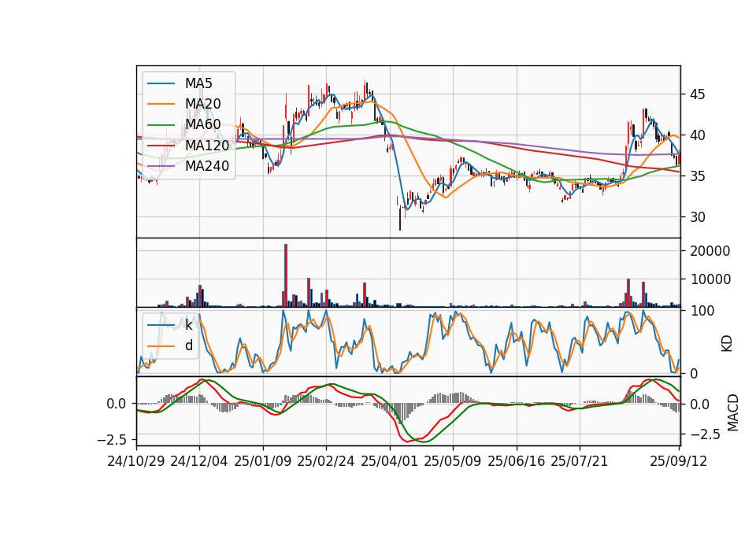Image resolution: width=756 pixels, height=543 pixels.
Task: Click the MA120 legend label
Action: coord(207,146)
